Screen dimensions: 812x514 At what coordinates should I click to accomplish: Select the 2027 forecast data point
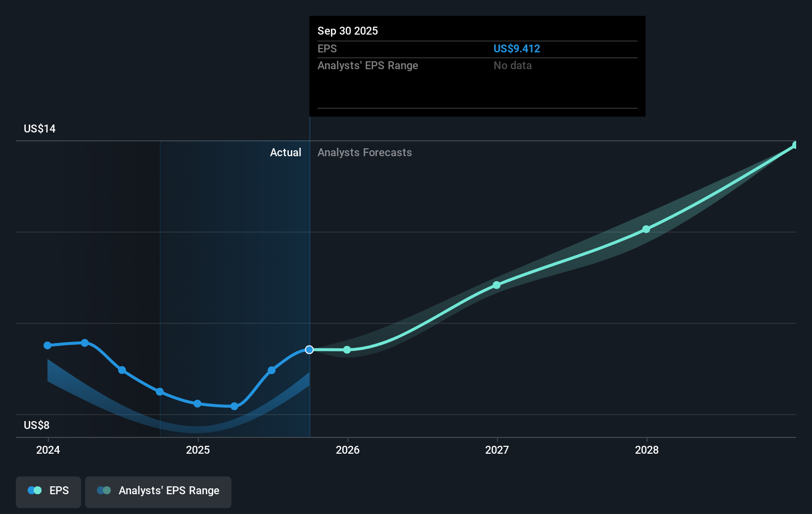[496, 285]
